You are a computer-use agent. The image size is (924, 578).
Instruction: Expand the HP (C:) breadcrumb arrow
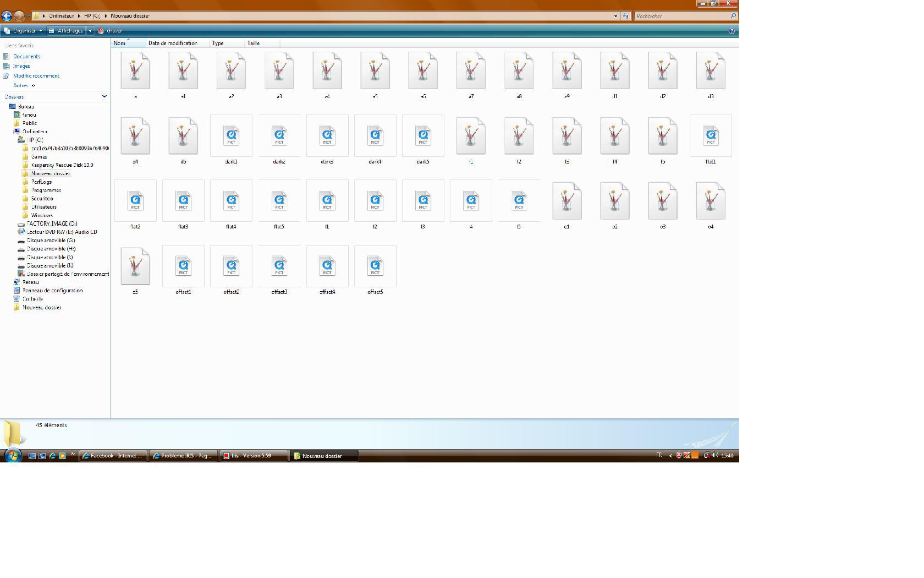pos(106,16)
